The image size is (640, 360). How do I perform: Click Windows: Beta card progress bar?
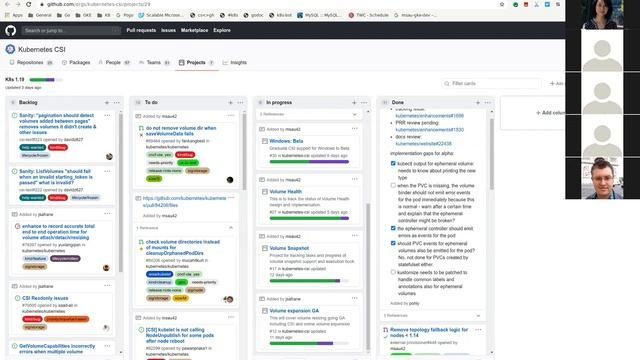(x=309, y=162)
